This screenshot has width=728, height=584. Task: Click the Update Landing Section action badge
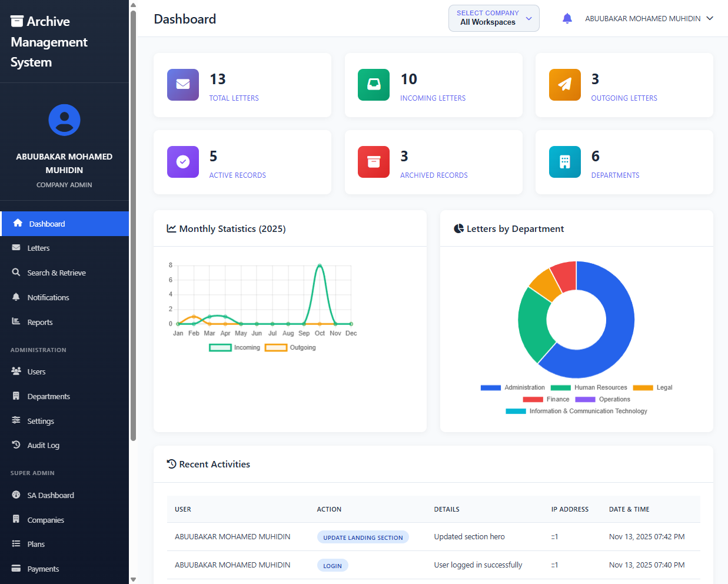363,537
